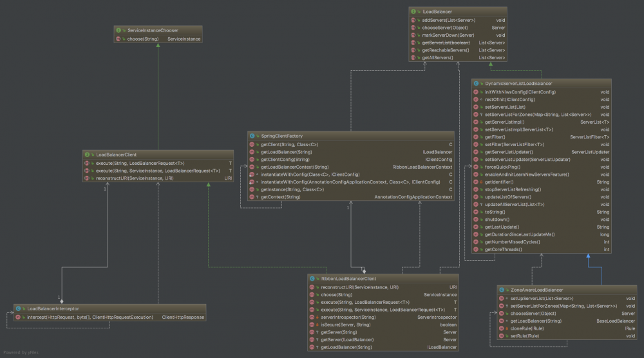Select getCoreThreads() method
This screenshot has width=644, height=358.
542,250
